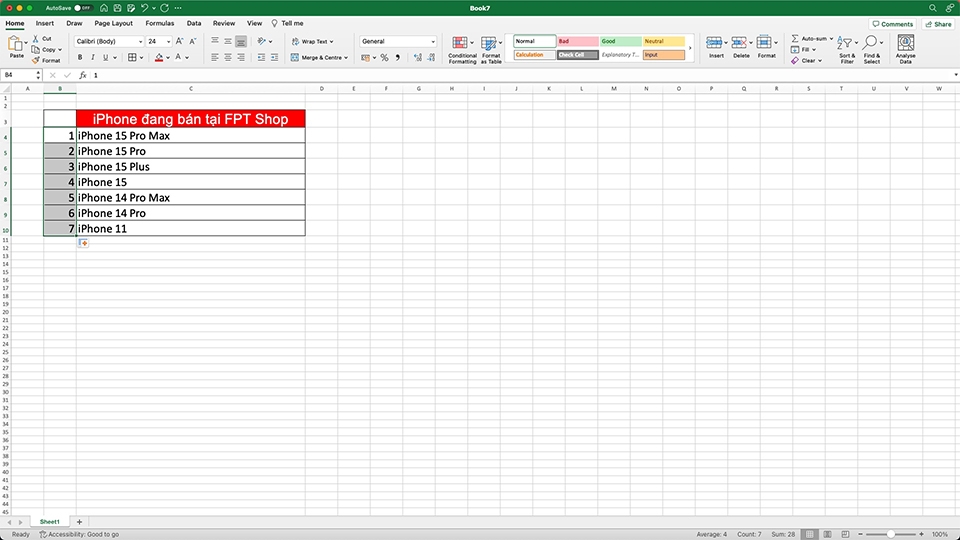Align text right
960x540 pixels.
click(x=241, y=58)
